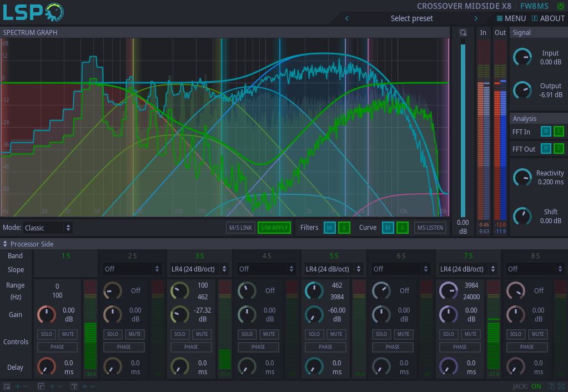This screenshot has width=568, height=392.
Task: Click the LSP logo
Action: coord(33,12)
